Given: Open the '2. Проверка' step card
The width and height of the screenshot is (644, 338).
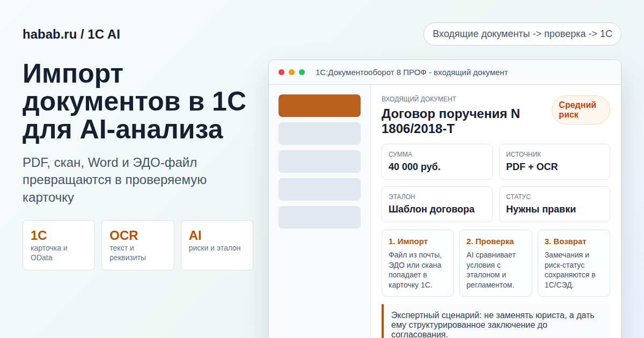Looking at the screenshot, I should tap(496, 263).
